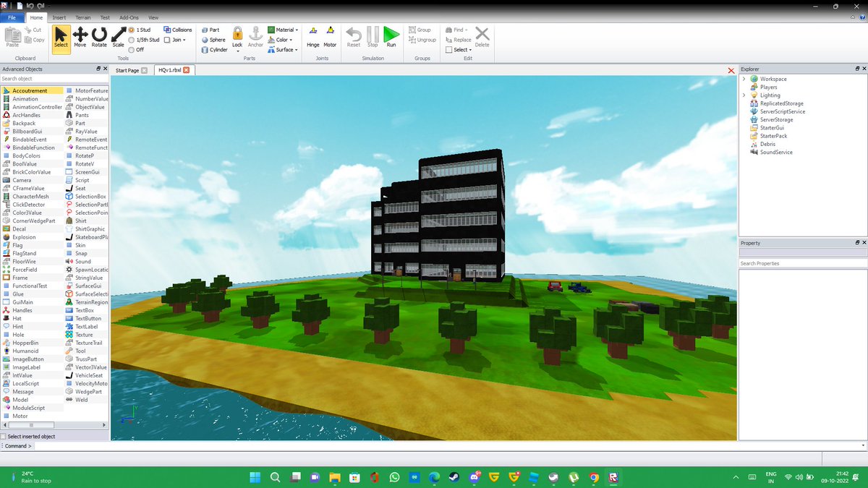Image resolution: width=868 pixels, height=488 pixels.
Task: Show hidden system tray icons
Action: [x=736, y=477]
